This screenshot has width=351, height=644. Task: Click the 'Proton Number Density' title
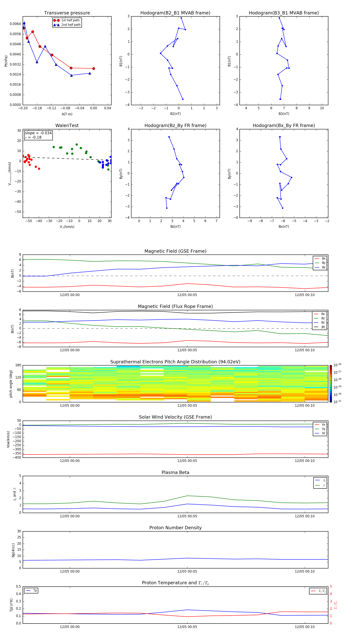175,528
